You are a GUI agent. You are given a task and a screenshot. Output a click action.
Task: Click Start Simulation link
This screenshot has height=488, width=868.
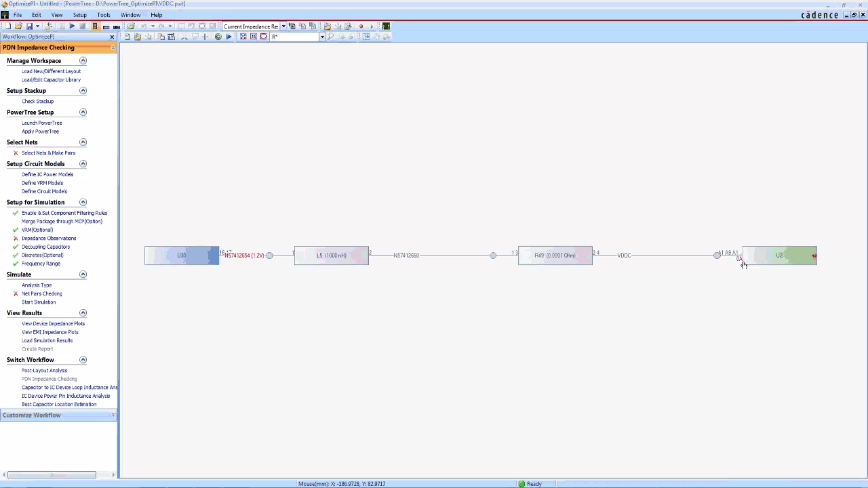tap(39, 302)
